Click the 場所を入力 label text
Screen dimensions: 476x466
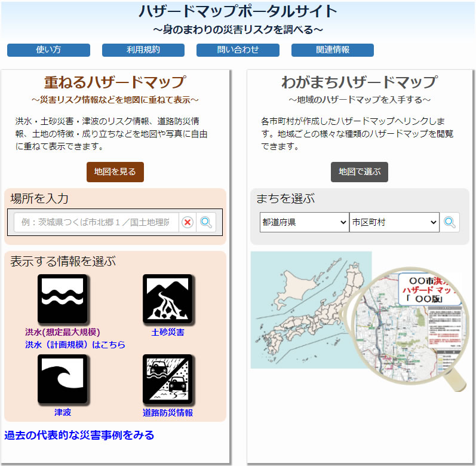pyautogui.click(x=39, y=198)
